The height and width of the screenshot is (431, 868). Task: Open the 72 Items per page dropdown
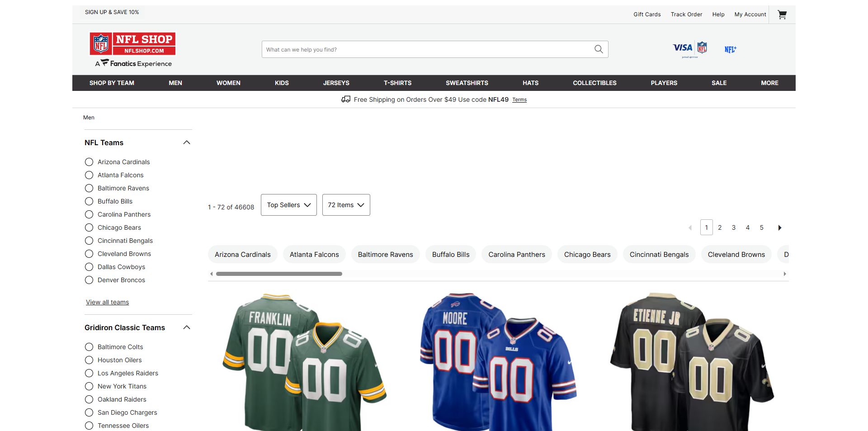346,205
